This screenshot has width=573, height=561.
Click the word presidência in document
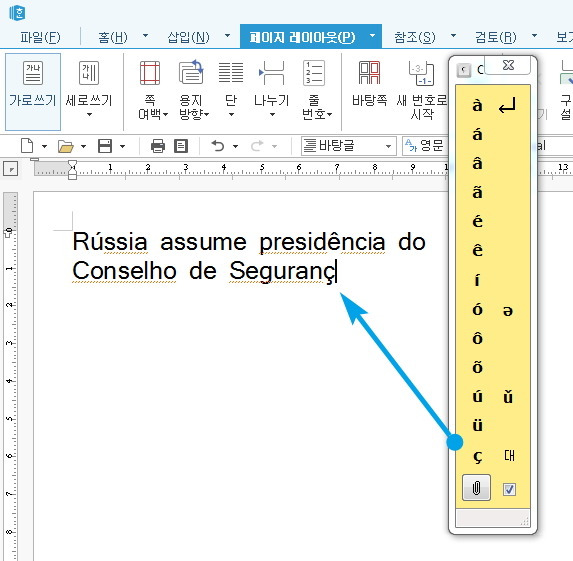[x=322, y=243]
